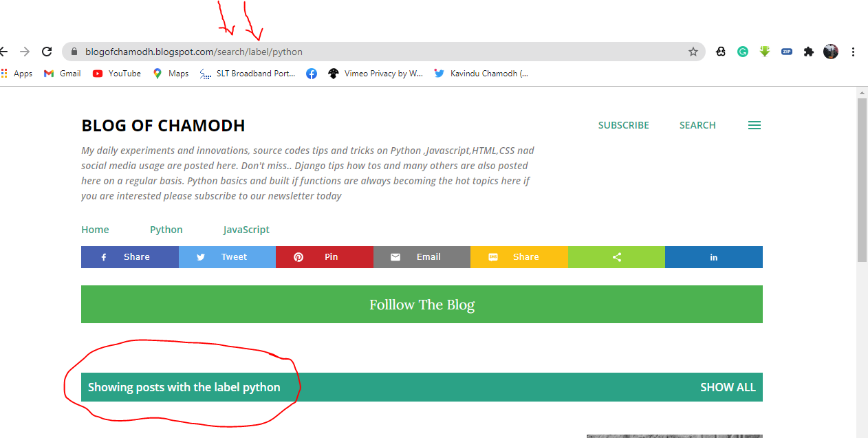Bookmark this page with the star icon
Viewport: 868px width, 438px height.
pos(693,52)
